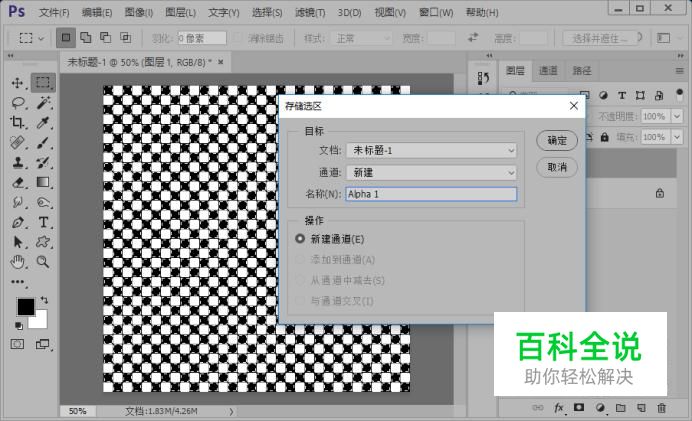Switch to the 路径 tab
Viewport: 692px width, 421px height.
click(582, 71)
